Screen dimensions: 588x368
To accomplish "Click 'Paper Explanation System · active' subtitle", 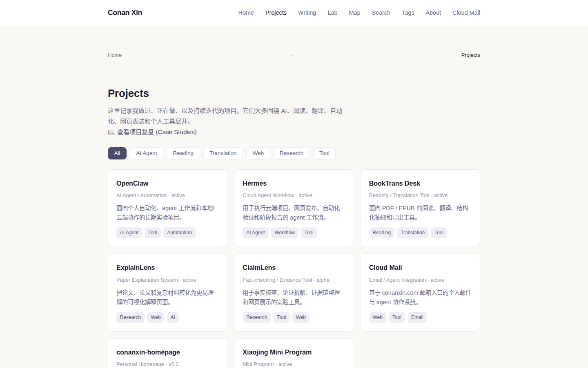I will pos(156,280).
